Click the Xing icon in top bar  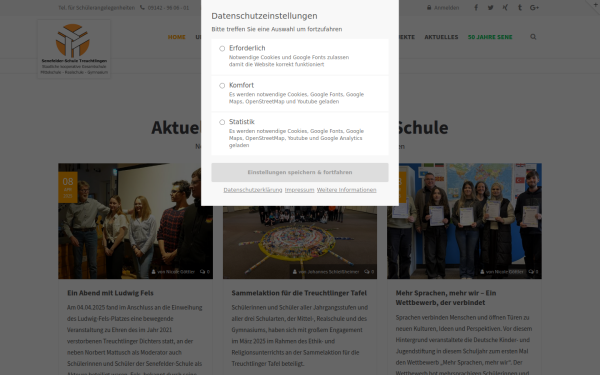pyautogui.click(x=505, y=8)
